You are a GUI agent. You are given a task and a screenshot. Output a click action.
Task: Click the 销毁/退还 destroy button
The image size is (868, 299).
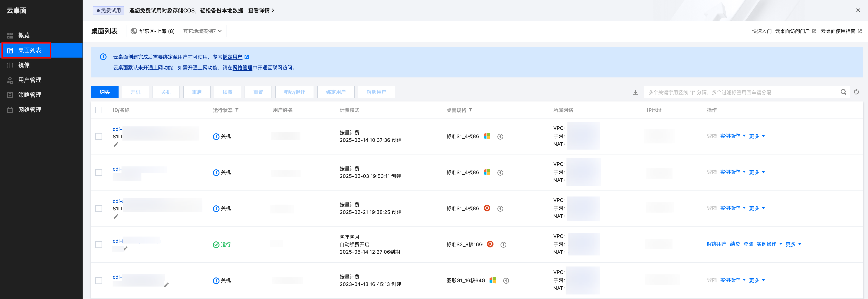pyautogui.click(x=295, y=92)
